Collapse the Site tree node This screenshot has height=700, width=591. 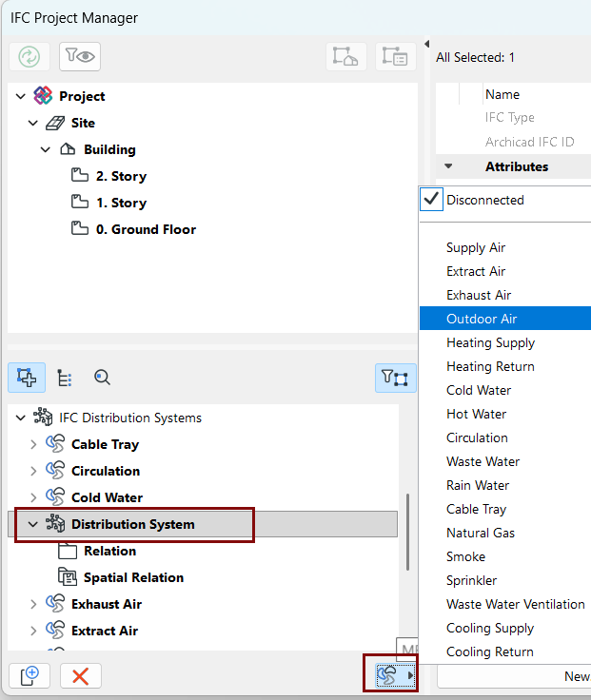pos(33,123)
